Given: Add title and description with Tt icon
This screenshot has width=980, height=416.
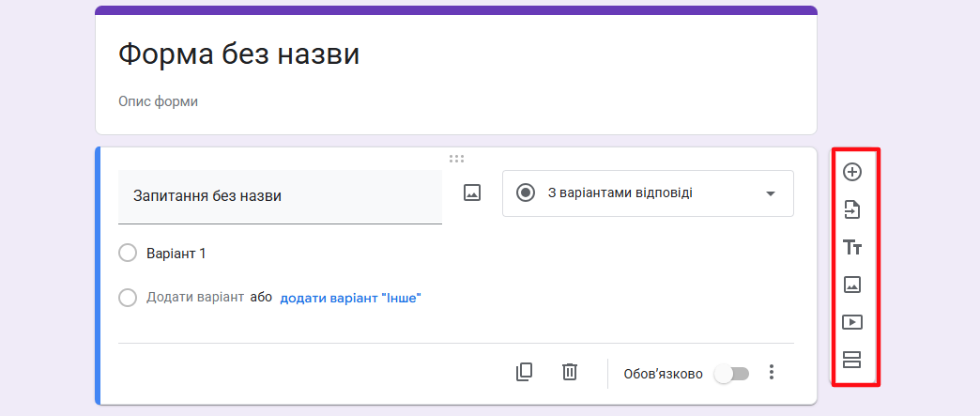Looking at the screenshot, I should tap(851, 247).
